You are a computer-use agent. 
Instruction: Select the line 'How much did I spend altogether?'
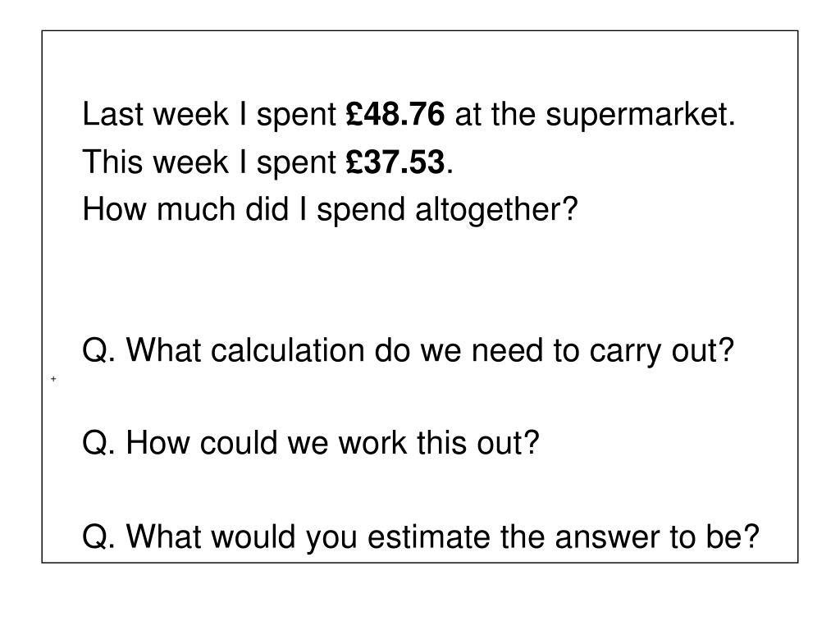[x=330, y=211]
